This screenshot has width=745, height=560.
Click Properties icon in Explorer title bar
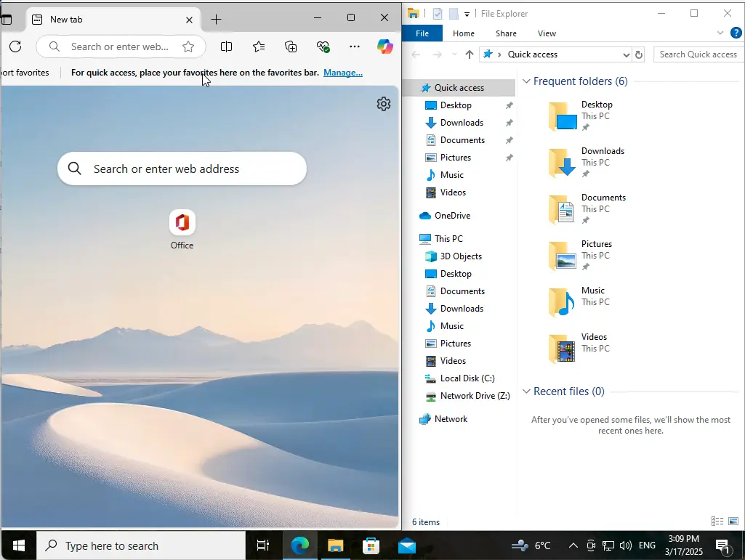438,14
